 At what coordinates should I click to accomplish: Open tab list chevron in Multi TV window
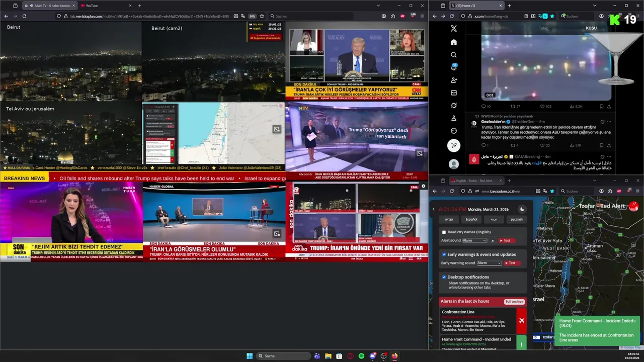[378, 6]
